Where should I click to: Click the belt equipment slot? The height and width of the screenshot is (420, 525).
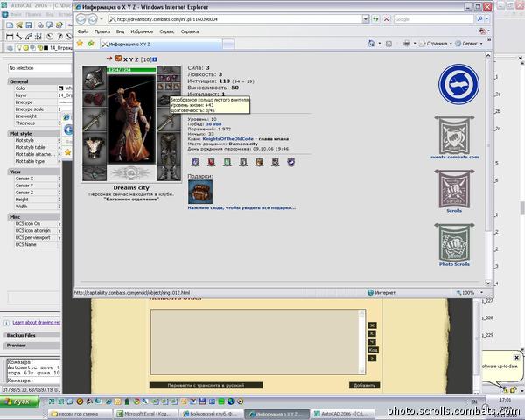pyautogui.click(x=94, y=173)
